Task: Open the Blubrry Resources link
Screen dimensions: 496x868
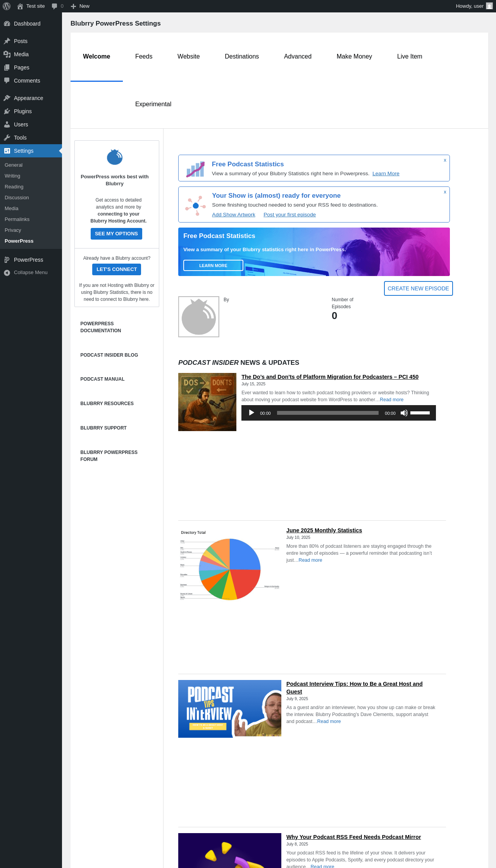Action: (107, 404)
